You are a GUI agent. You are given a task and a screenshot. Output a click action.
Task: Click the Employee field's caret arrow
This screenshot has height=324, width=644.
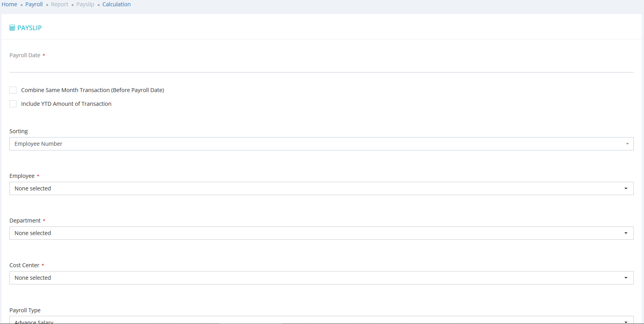click(x=626, y=188)
